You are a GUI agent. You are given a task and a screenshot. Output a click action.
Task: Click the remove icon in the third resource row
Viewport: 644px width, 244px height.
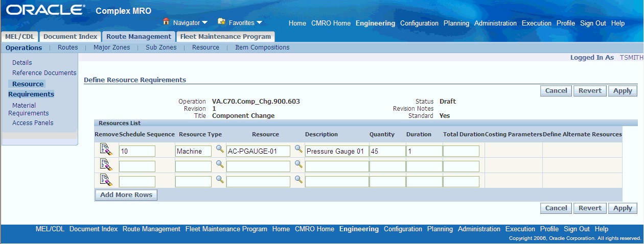point(106,180)
